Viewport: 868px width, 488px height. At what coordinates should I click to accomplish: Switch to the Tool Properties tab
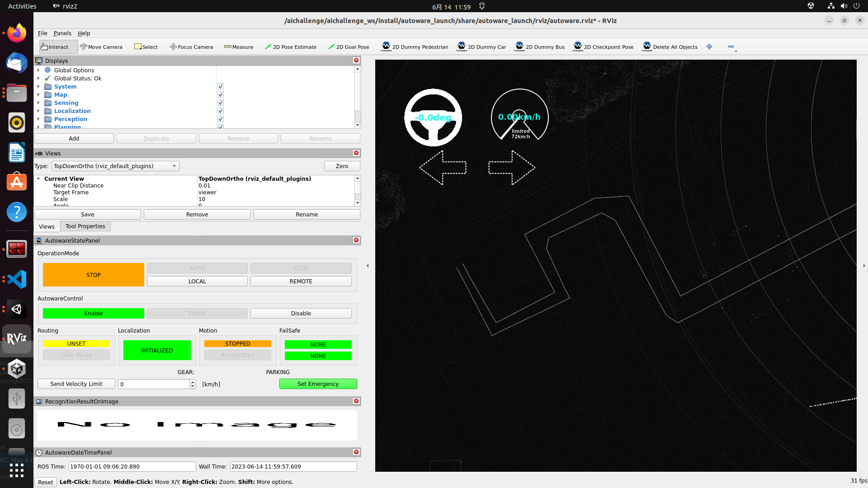click(x=85, y=226)
